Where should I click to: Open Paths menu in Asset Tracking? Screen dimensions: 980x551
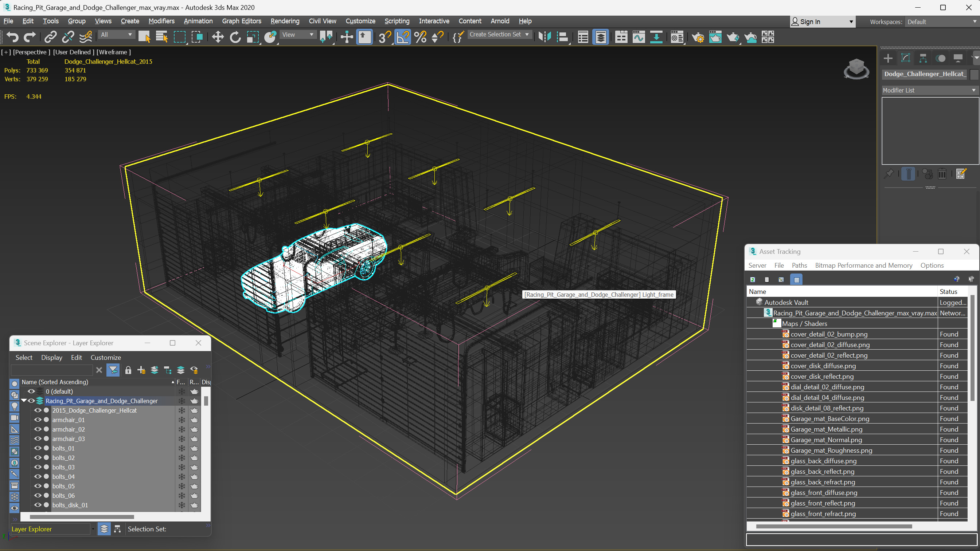click(799, 265)
